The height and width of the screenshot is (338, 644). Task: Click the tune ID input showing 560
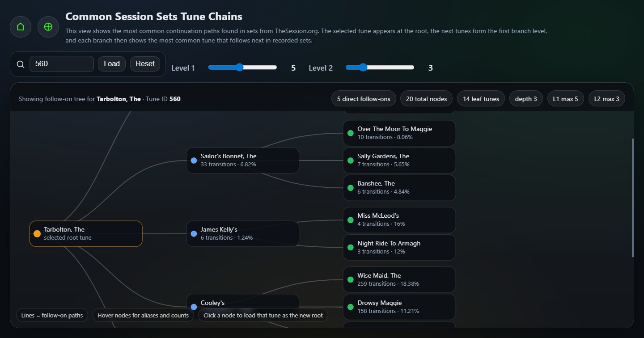(61, 64)
